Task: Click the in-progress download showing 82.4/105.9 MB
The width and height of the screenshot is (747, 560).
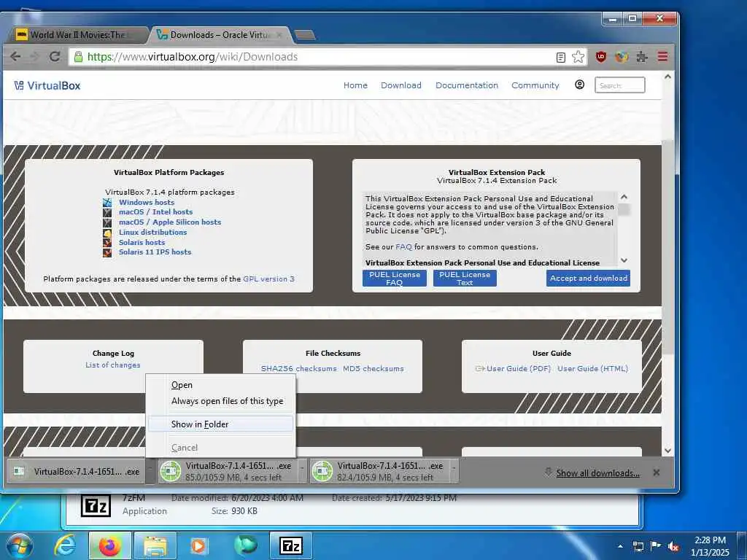Action: pyautogui.click(x=380, y=471)
